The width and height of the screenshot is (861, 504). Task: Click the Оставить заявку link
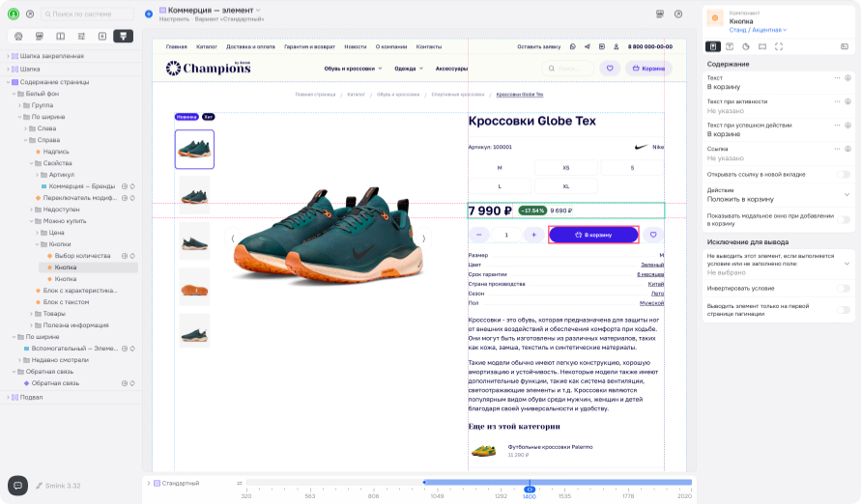(538, 46)
